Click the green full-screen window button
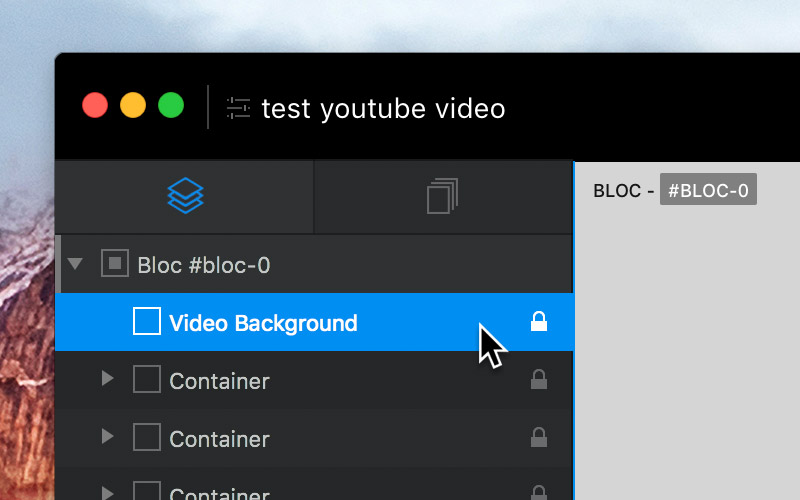 171,106
